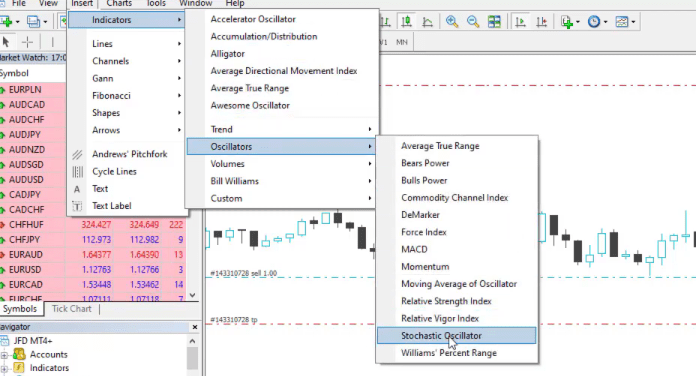Zoom in on the chart
This screenshot has height=376, width=696.
click(452, 21)
